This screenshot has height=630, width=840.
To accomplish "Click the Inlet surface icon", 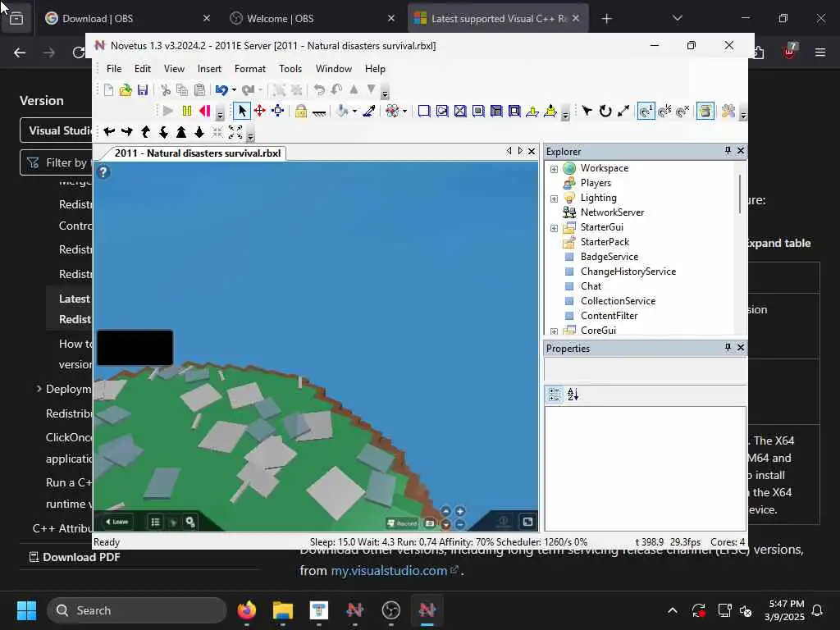I will click(496, 111).
